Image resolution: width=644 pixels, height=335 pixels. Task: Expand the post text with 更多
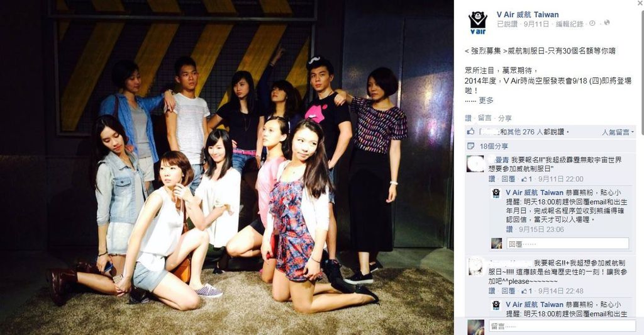pyautogui.click(x=486, y=100)
